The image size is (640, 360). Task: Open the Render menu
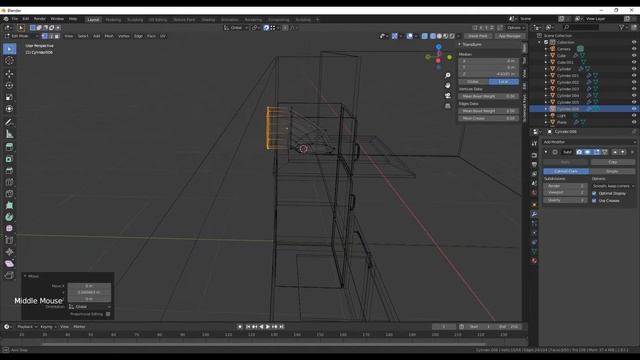coord(40,19)
